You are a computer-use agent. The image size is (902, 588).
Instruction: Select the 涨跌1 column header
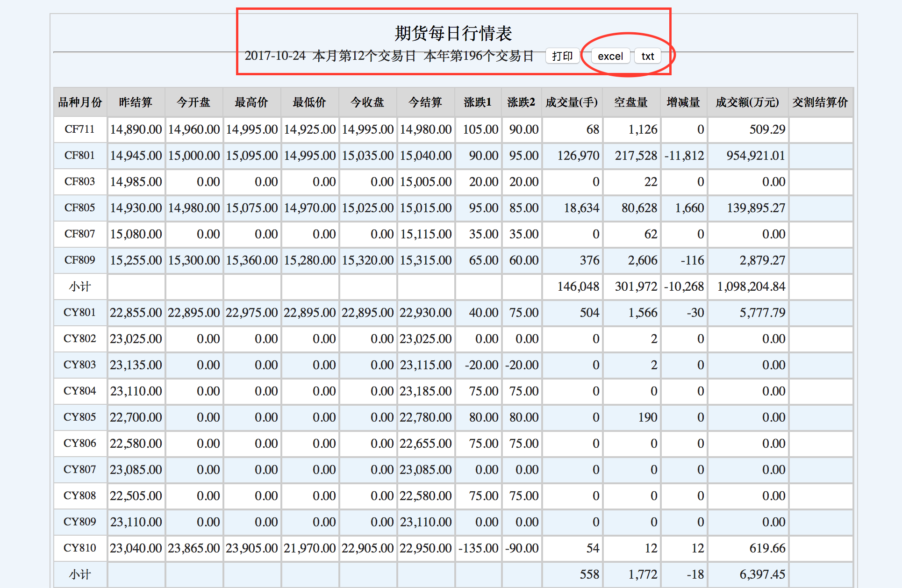coord(478,102)
